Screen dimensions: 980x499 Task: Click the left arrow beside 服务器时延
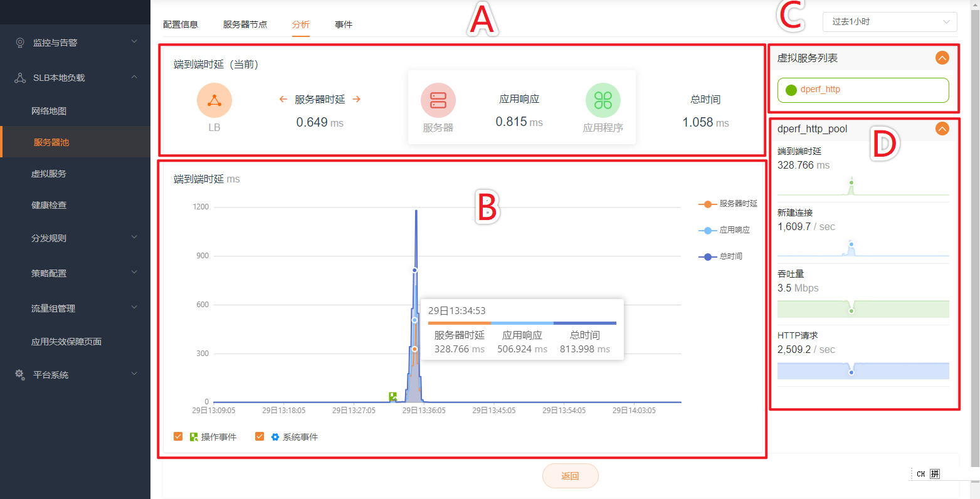click(x=283, y=99)
